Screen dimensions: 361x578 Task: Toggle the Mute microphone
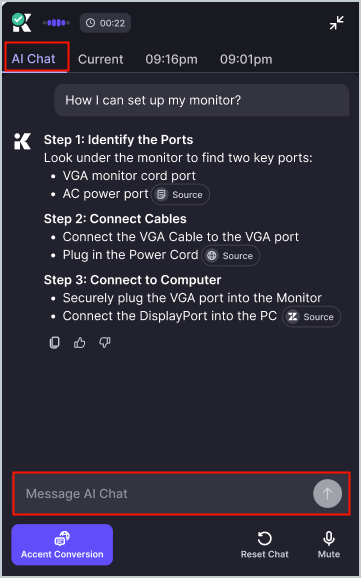(329, 544)
